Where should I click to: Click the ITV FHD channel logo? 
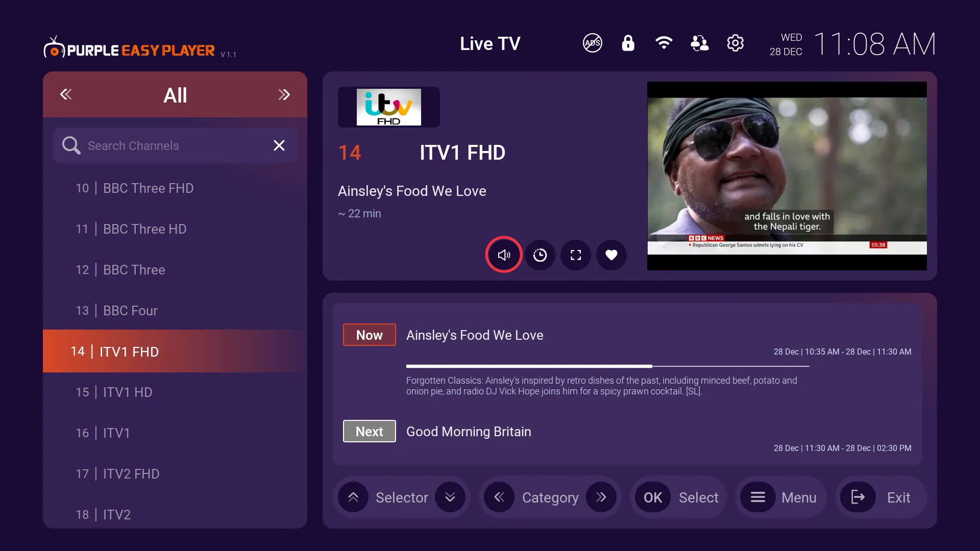(389, 107)
